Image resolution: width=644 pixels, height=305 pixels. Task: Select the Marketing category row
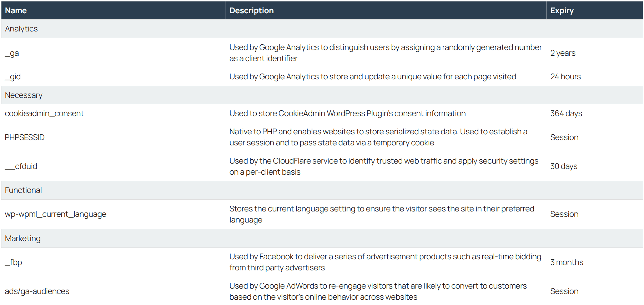(23, 239)
